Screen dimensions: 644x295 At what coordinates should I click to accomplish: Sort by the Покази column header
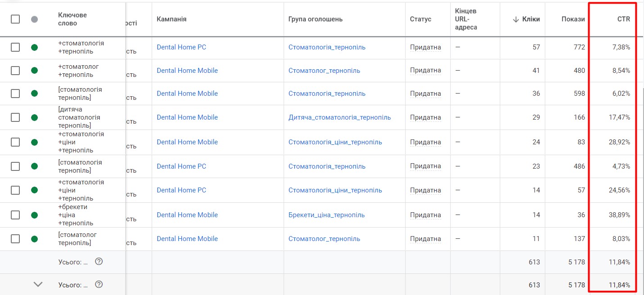(573, 19)
